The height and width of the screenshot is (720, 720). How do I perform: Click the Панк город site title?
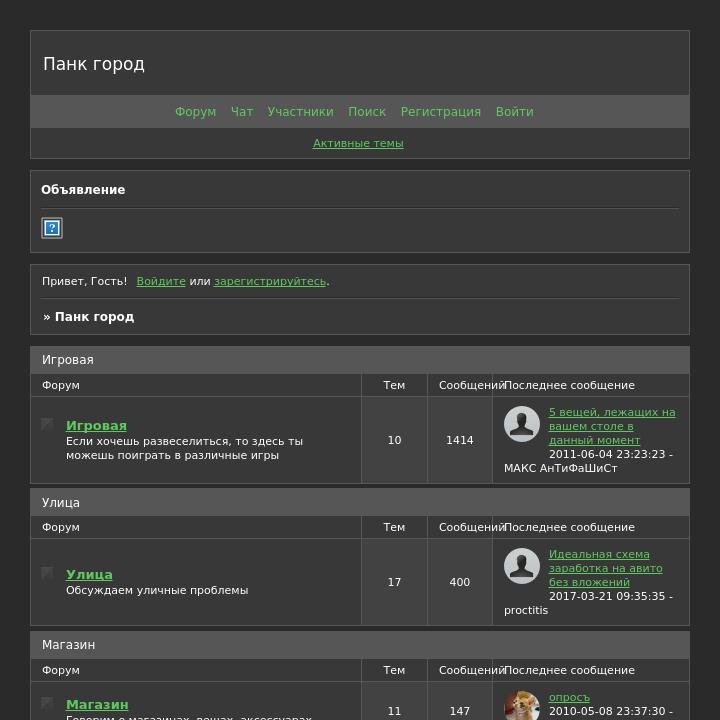click(94, 64)
